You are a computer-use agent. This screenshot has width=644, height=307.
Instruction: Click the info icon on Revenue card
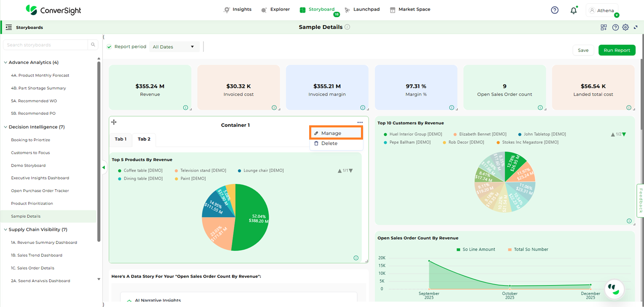coord(186,108)
